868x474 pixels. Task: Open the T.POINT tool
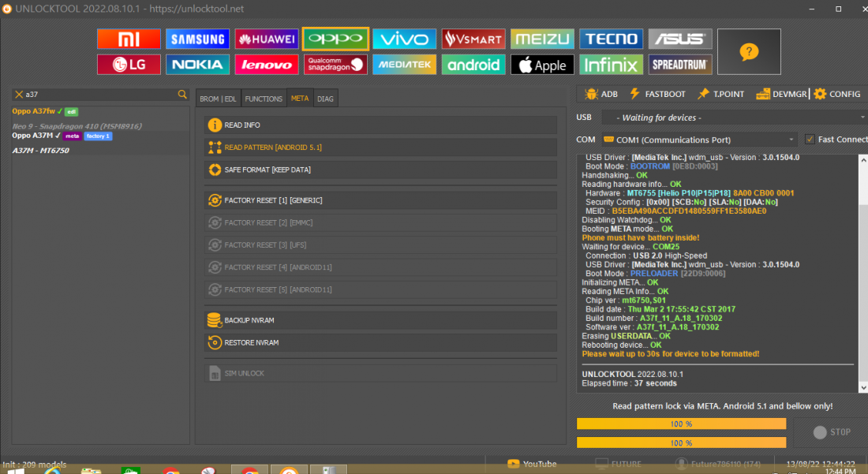click(x=720, y=94)
